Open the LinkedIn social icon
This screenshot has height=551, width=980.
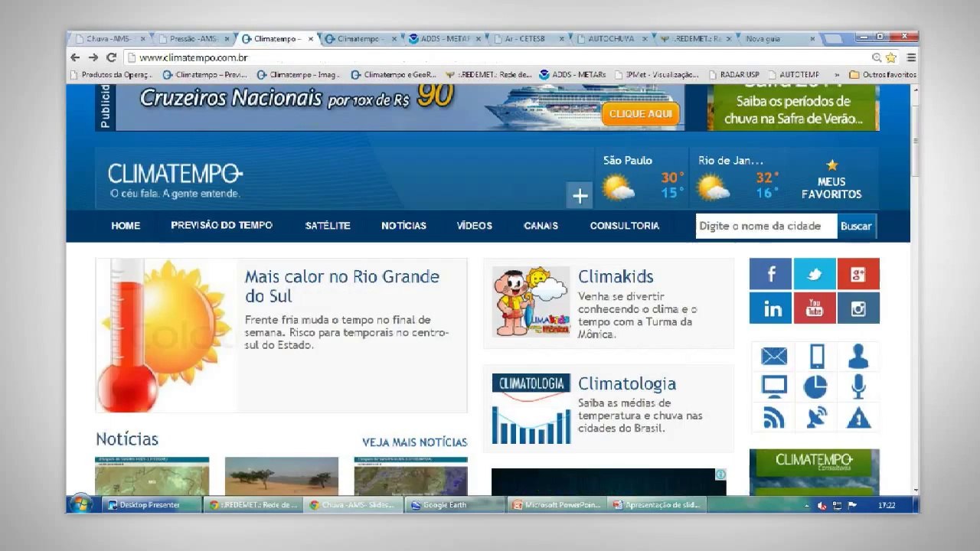[770, 308]
